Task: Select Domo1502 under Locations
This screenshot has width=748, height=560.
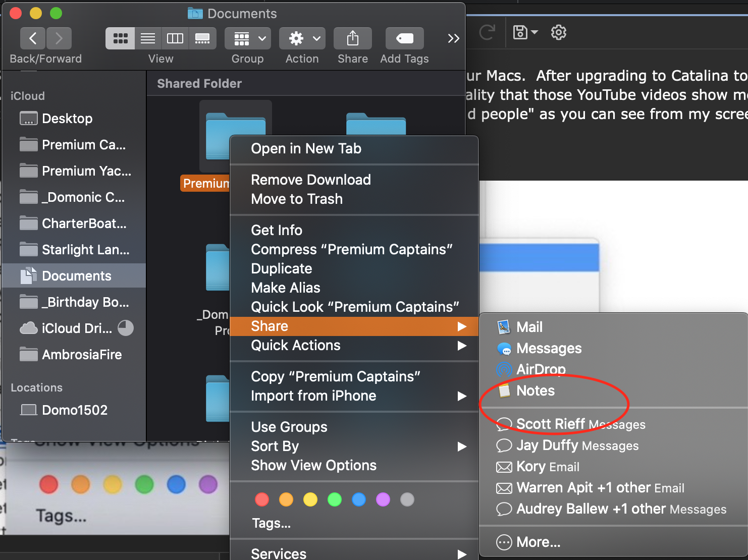Action: click(x=74, y=410)
